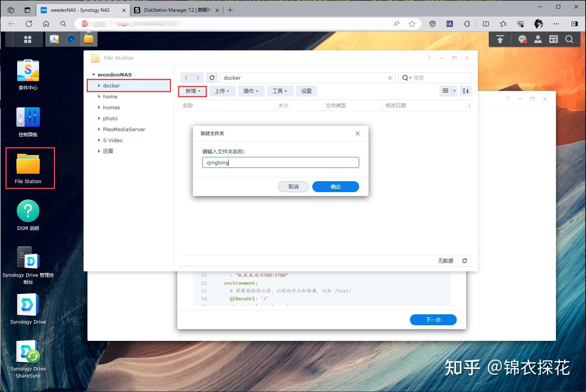Open DSM 说明 help desktop icon
Image resolution: width=586 pixels, height=392 pixels.
click(28, 215)
